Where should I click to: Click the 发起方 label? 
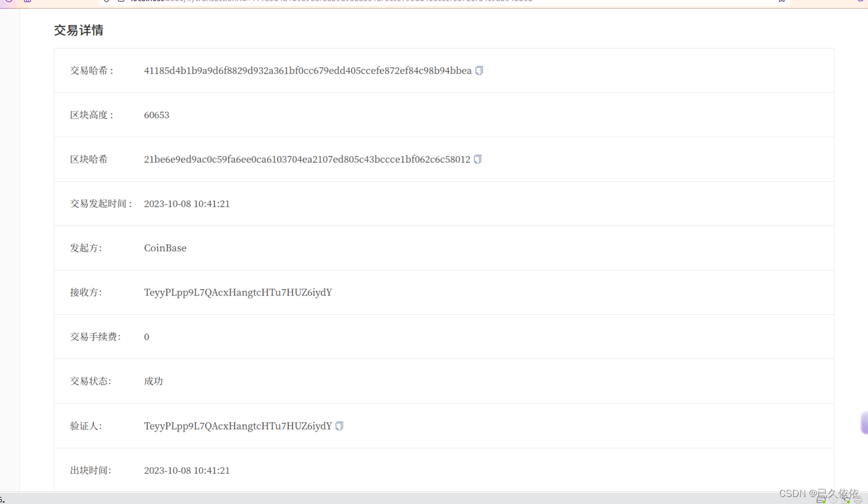point(86,248)
